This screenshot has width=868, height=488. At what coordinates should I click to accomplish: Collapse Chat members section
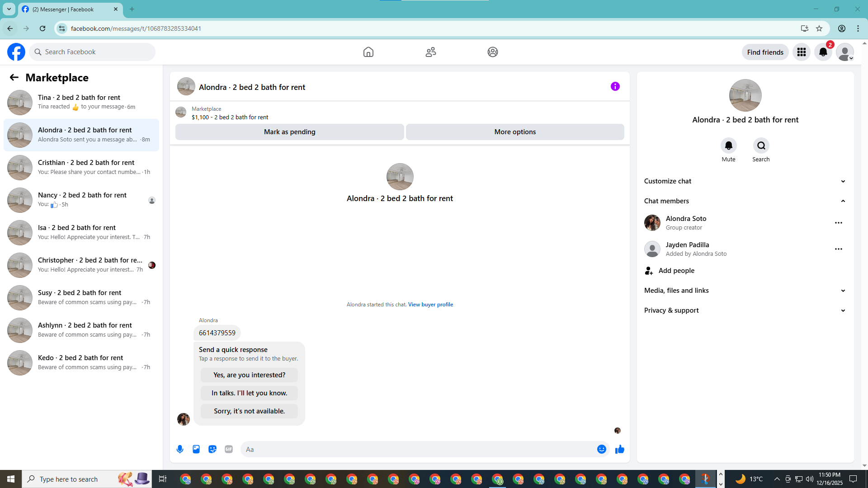click(745, 201)
